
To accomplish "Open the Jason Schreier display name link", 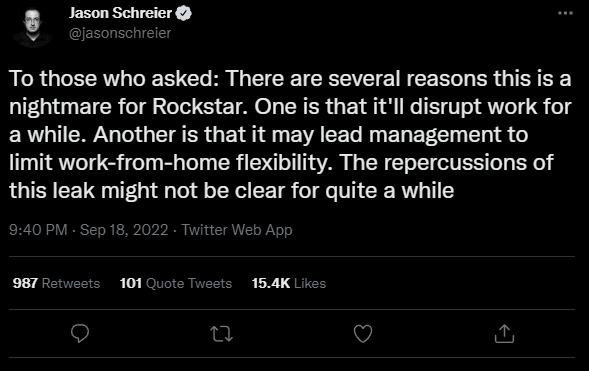I will point(121,13).
